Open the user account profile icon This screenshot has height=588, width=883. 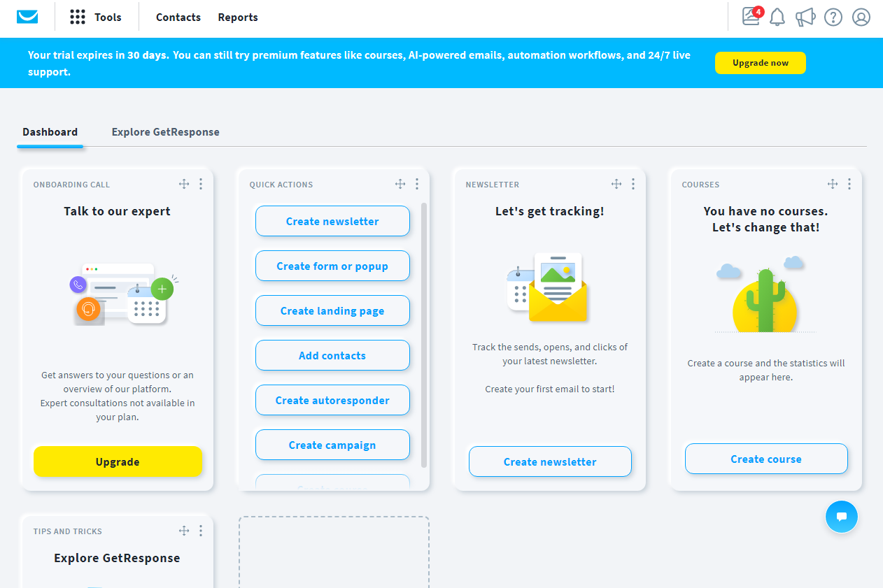[x=861, y=17]
